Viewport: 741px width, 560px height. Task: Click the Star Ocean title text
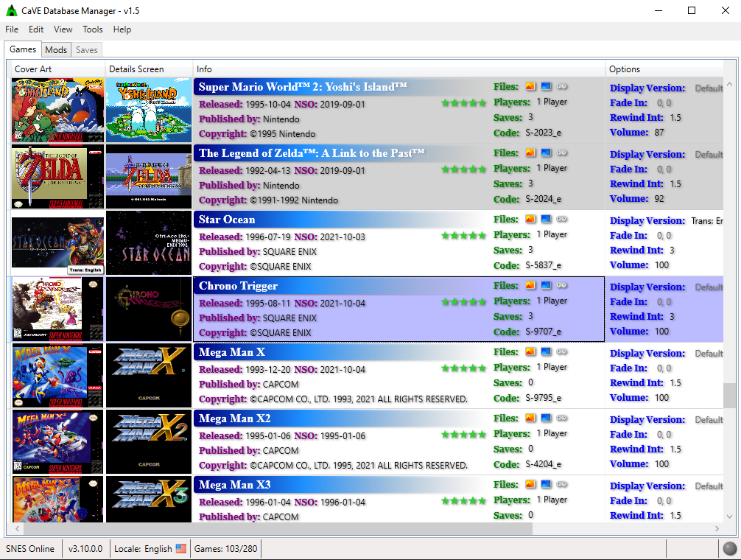(227, 220)
